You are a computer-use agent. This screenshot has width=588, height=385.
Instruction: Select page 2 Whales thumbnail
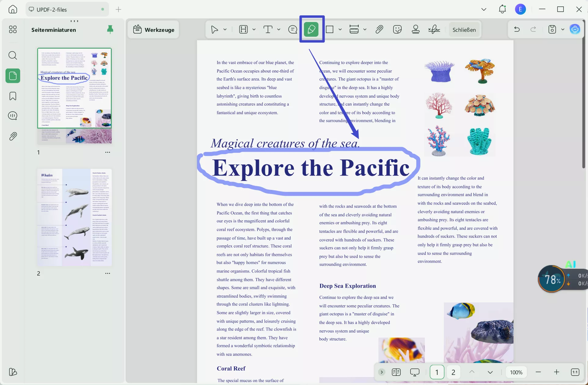click(75, 217)
